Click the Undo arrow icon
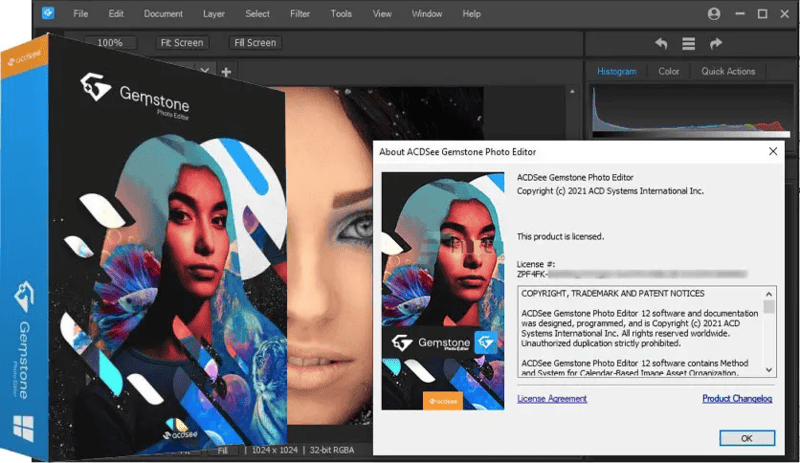This screenshot has width=800, height=463. point(661,44)
